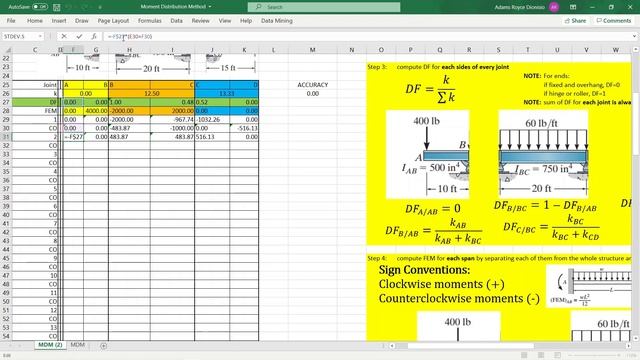This screenshot has width=640, height=360.
Task: Click cell with value -1000.00
Action: (172, 128)
